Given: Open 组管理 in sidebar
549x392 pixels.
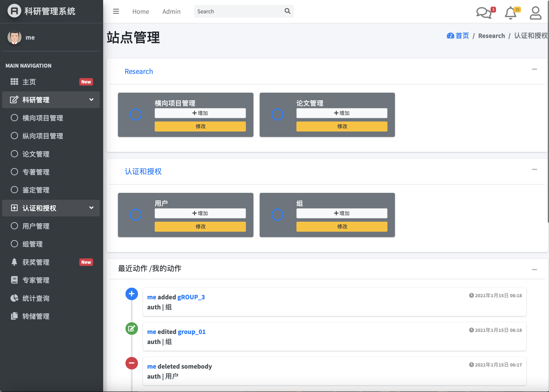Looking at the screenshot, I should tap(51, 244).
